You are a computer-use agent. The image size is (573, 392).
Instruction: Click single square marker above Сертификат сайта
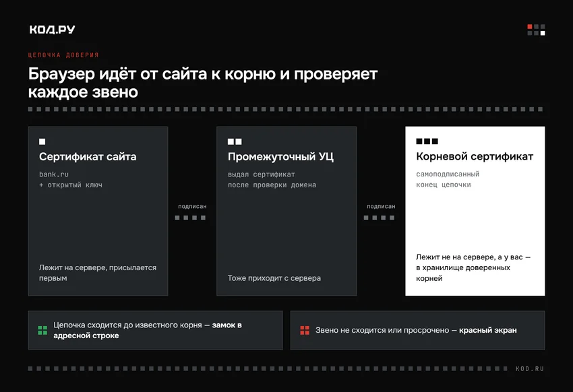[x=42, y=141]
